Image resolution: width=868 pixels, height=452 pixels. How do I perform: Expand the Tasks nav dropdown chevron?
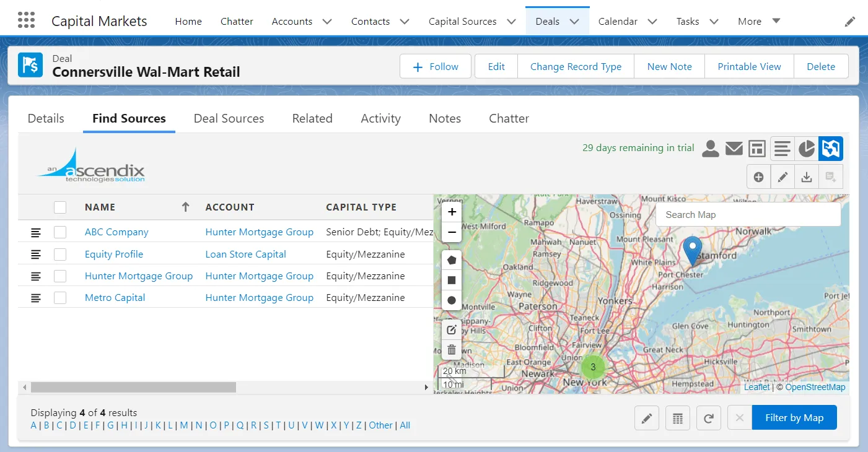714,22
